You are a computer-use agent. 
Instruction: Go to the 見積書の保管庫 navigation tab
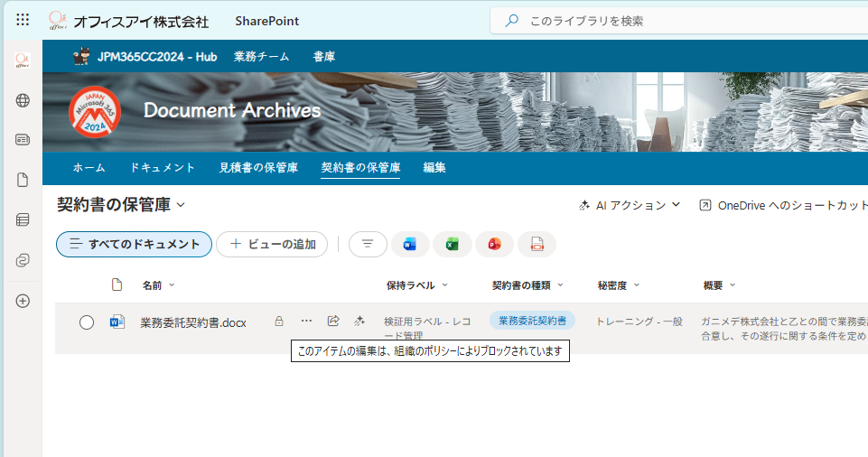click(258, 168)
